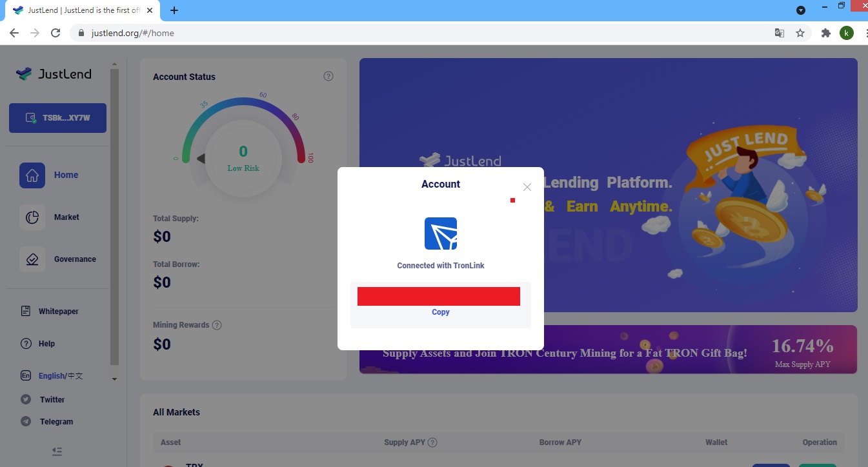Click the sidebar scrollbar thumb
Screen dimensions: 868x467
click(114, 217)
